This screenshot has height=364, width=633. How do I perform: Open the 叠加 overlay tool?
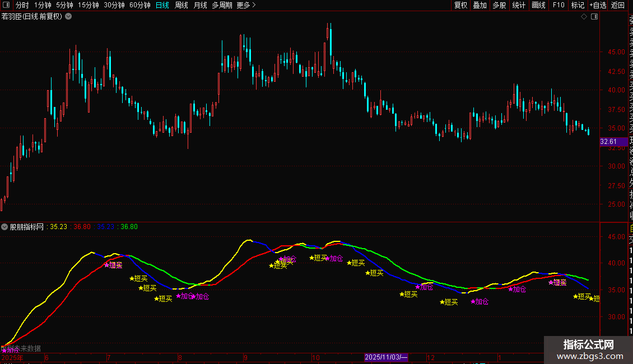tap(480, 5)
